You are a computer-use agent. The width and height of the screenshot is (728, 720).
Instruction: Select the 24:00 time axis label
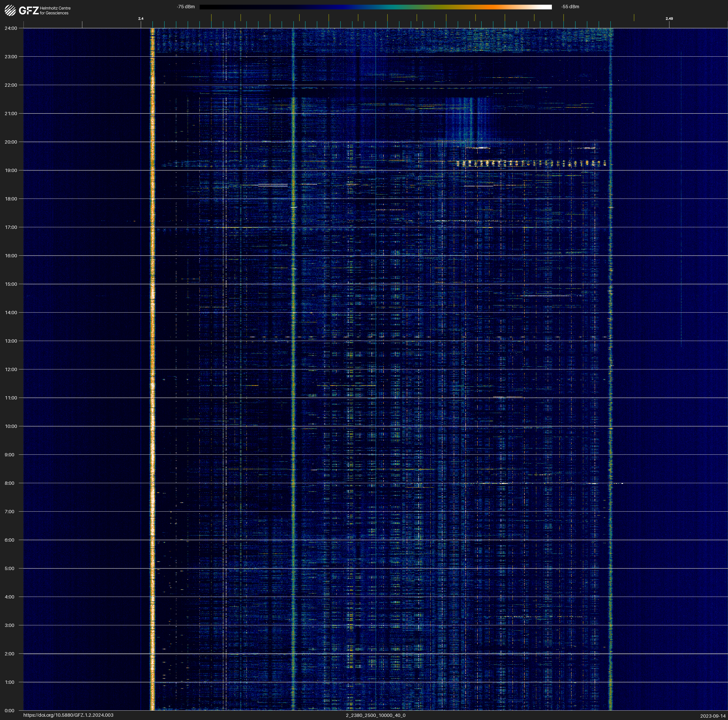tap(11, 28)
